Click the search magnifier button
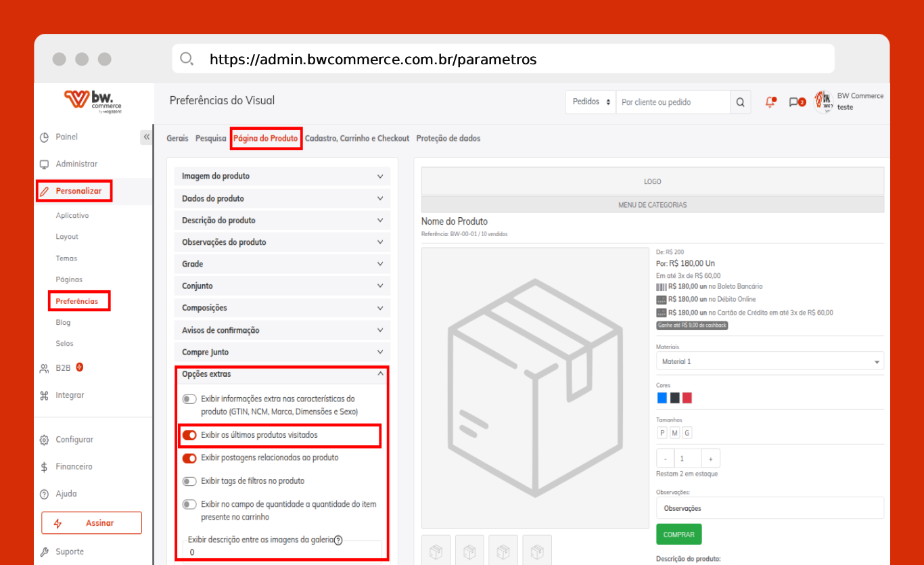The height and width of the screenshot is (565, 924). (740, 102)
